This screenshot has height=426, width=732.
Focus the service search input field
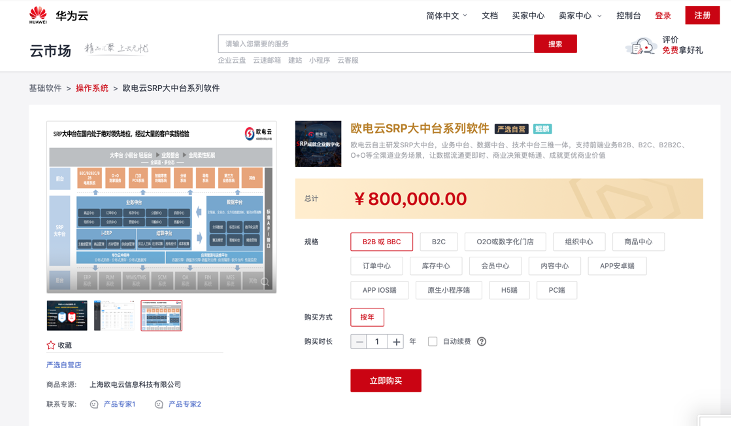(376, 44)
